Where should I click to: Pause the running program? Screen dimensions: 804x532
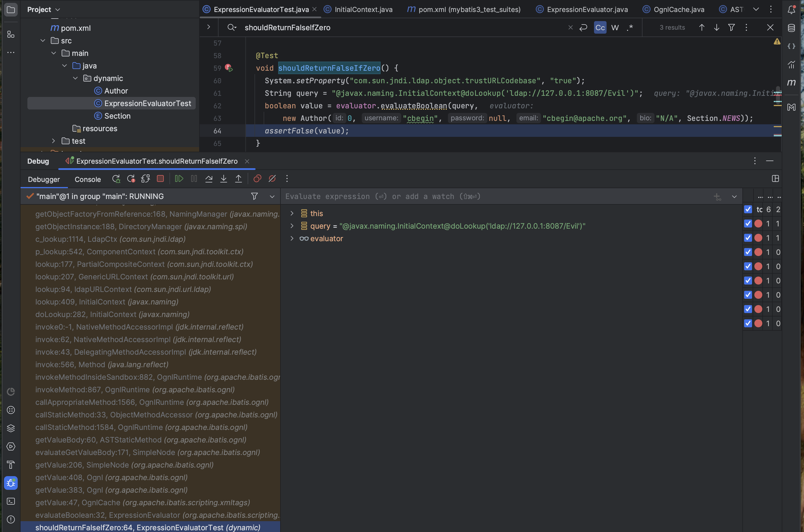(194, 179)
